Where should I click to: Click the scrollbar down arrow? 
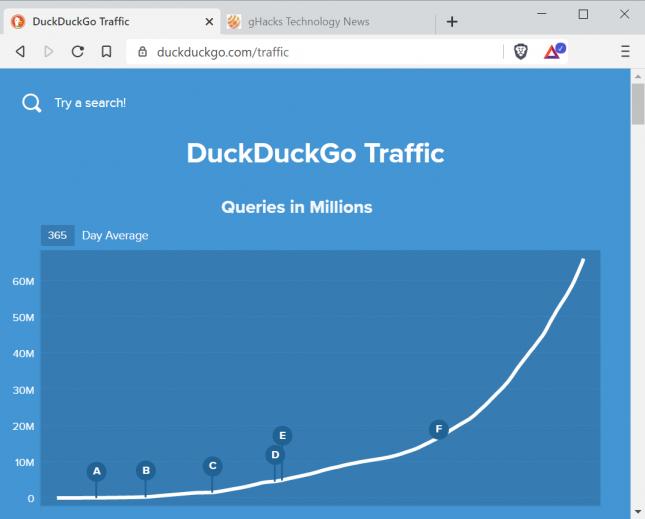(638, 512)
